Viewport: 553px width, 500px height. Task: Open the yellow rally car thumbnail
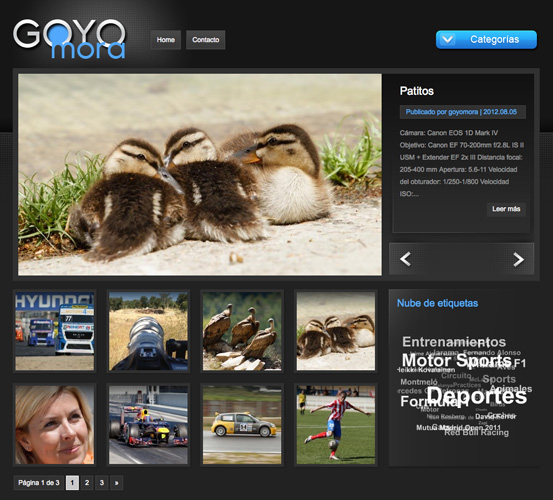pos(242,425)
